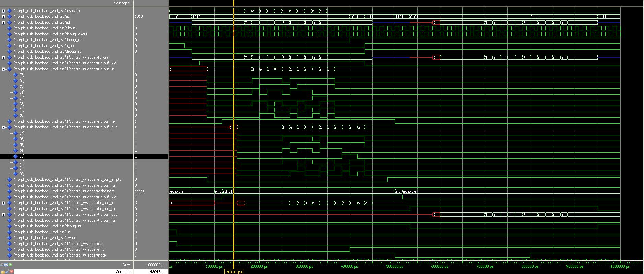Click the Cursor 1 name label

(x=122, y=272)
